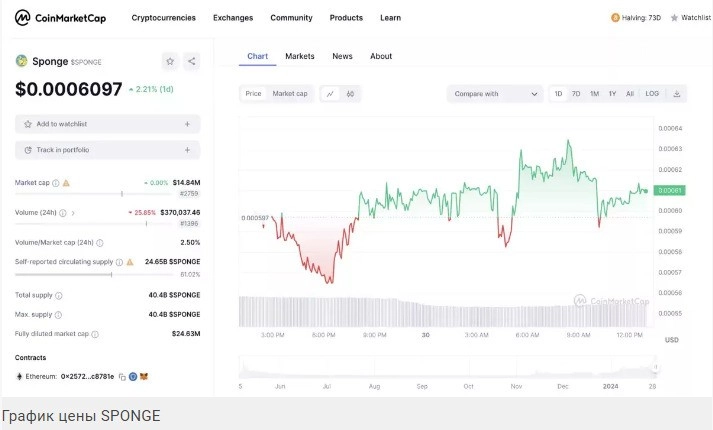Open the Cryptocurrencies nav menu
The height and width of the screenshot is (430, 713).
[164, 18]
